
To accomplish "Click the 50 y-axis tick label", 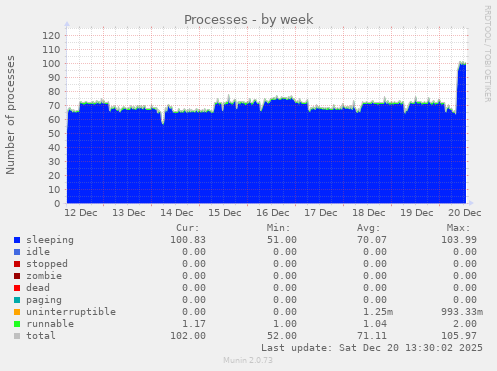I will (54, 133).
